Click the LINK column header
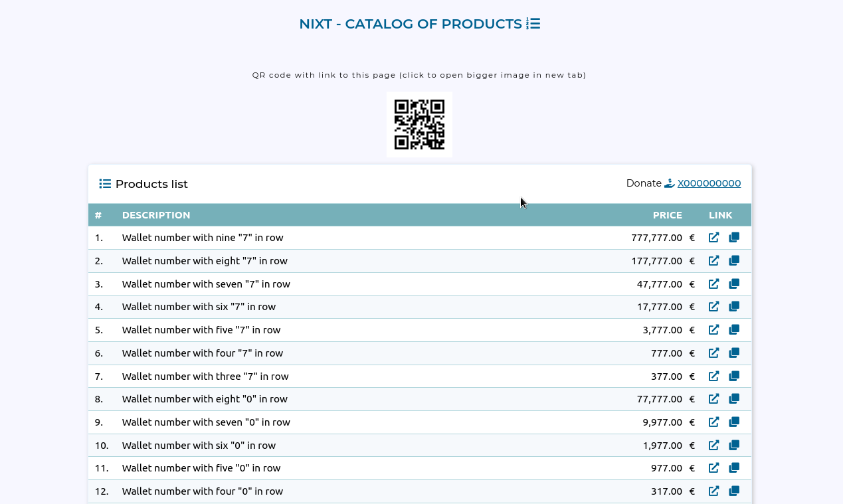 tap(721, 214)
